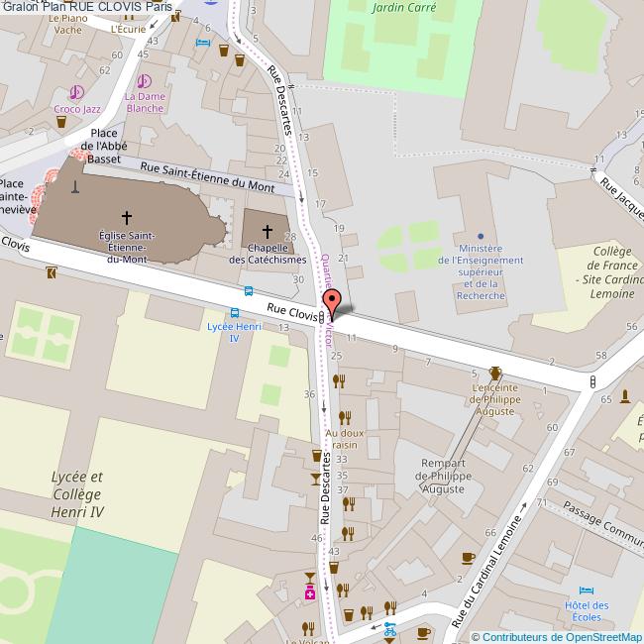Click the pink pharmacy cross icon
Viewport: 644px width, 644px height.
310,593
